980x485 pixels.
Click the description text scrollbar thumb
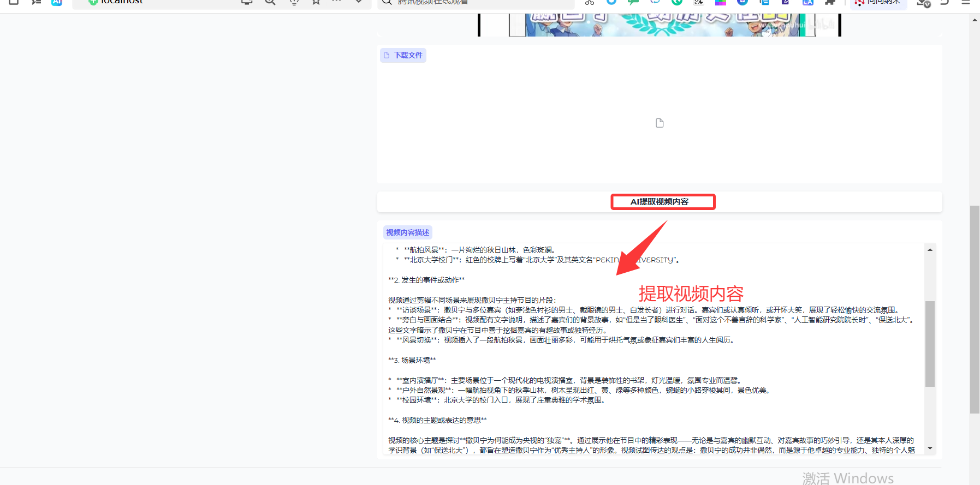point(930,344)
